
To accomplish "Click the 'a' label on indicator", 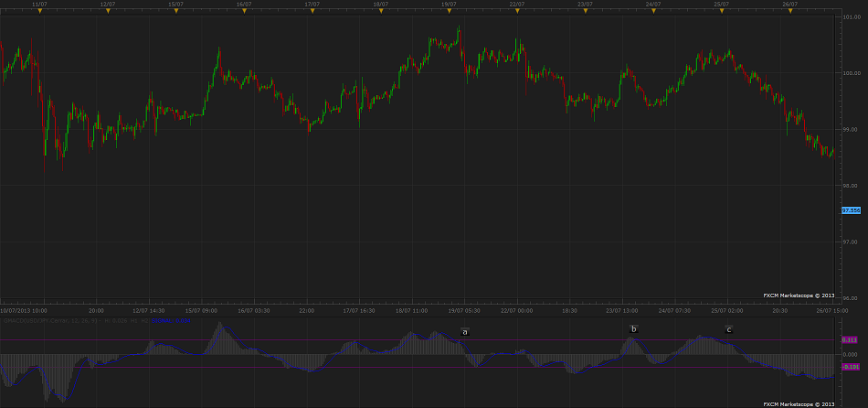I will [x=465, y=331].
